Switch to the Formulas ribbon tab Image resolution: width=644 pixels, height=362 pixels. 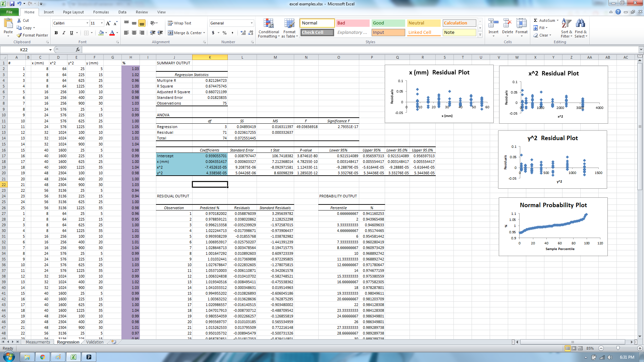[101, 12]
